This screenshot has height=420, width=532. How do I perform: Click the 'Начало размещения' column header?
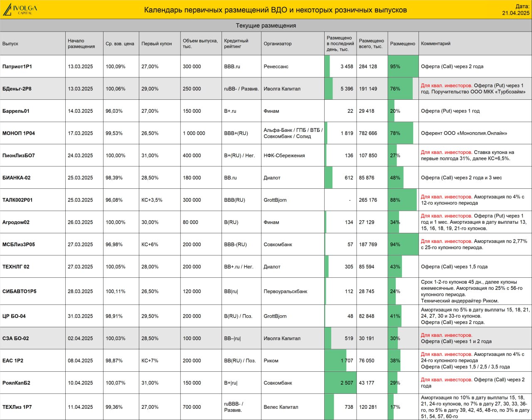point(81,44)
